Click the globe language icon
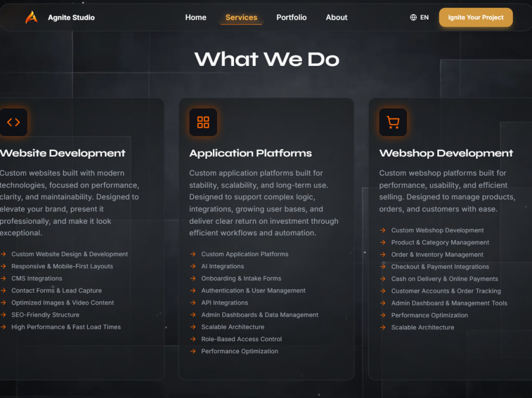532x398 pixels. click(413, 18)
